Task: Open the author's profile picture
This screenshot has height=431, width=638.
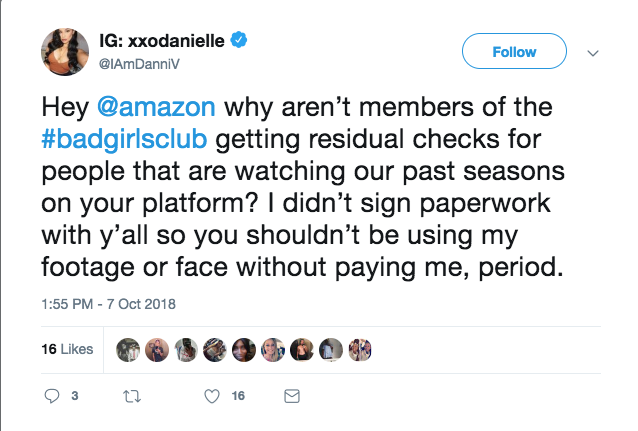Action: (65, 52)
